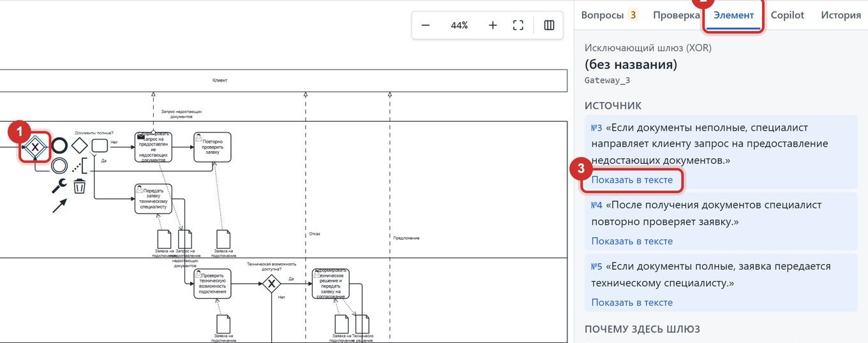Screen dimensions: 868x343
Task: Click the 'Предложение' message flow label
Action: (406, 238)
